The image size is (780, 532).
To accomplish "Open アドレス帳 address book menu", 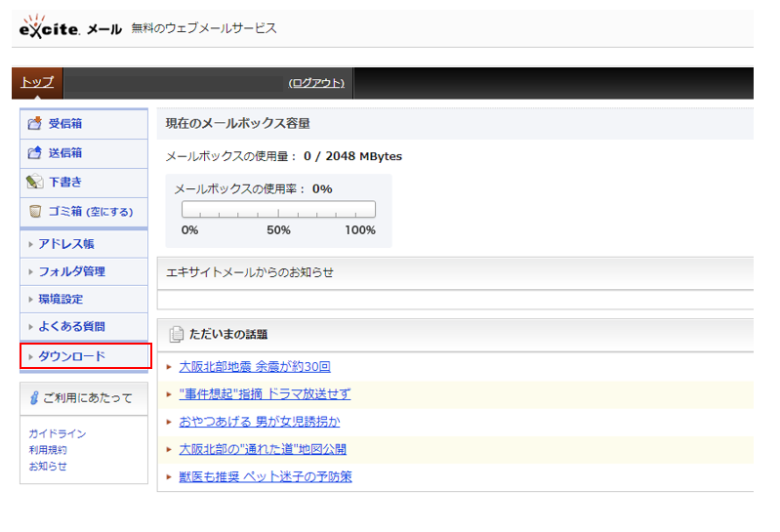I will click(x=66, y=244).
